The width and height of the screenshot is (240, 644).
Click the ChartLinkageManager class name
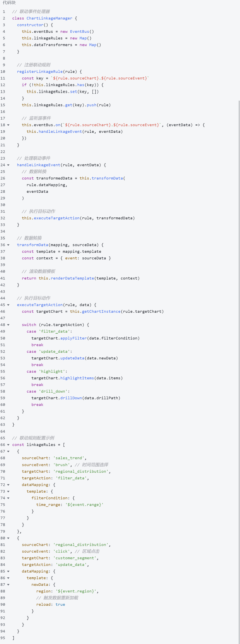click(x=49, y=18)
